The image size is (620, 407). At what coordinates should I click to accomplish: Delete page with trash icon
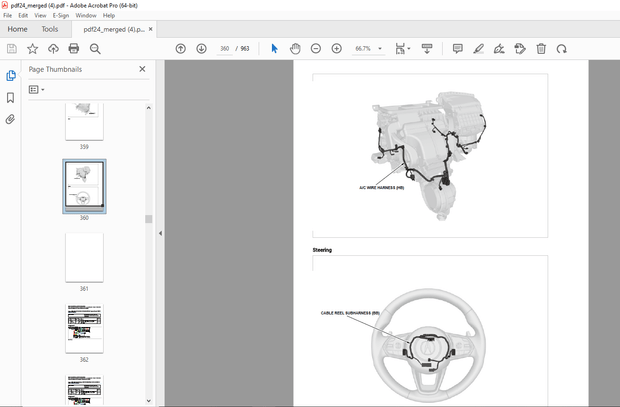[x=541, y=49]
